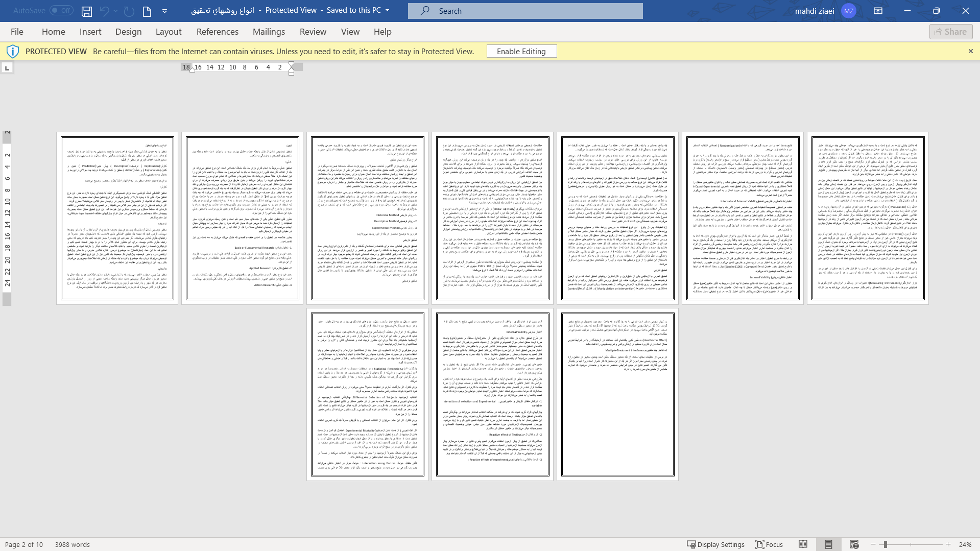980x551 pixels.
Task: Click the Save icon in title bar
Action: tap(87, 11)
